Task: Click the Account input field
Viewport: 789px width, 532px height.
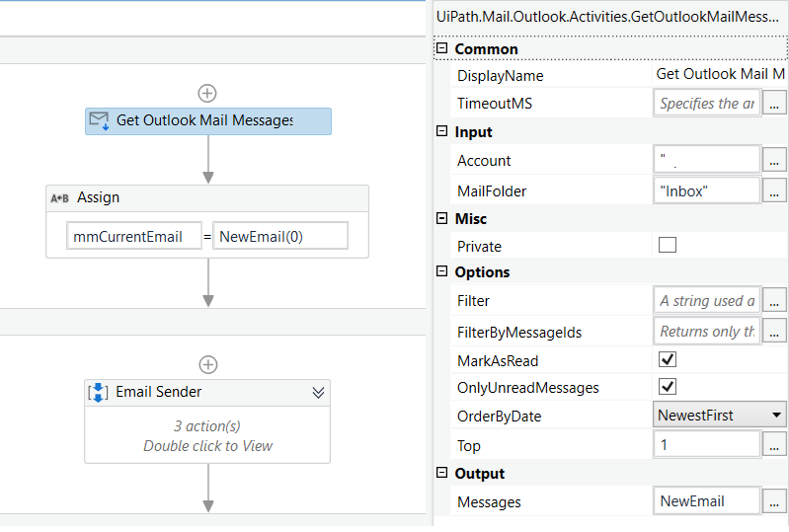Action: tap(706, 160)
